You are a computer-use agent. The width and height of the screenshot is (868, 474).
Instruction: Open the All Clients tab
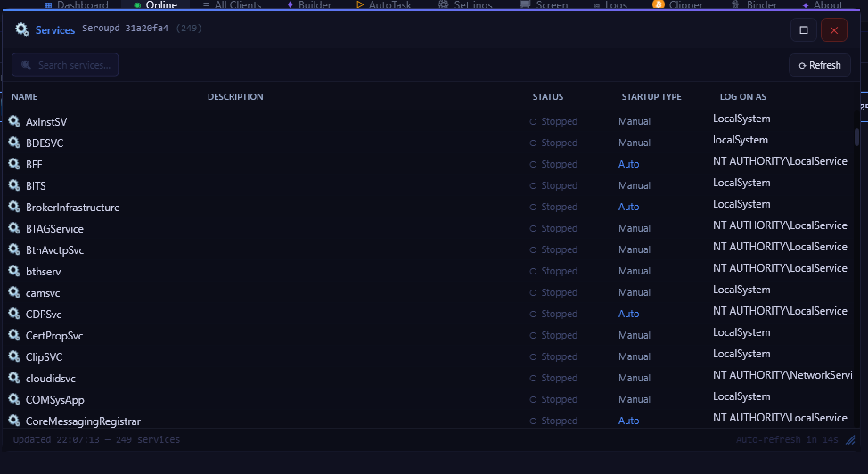coord(232,5)
